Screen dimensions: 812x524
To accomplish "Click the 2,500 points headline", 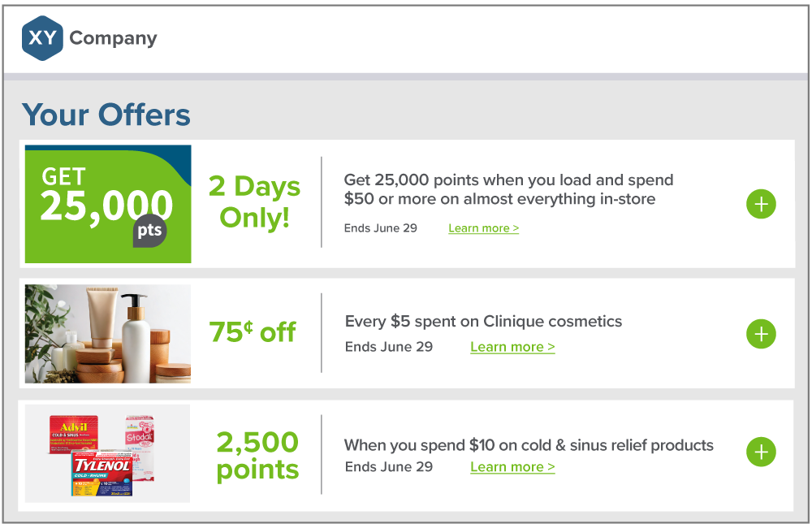I will pos(257,456).
